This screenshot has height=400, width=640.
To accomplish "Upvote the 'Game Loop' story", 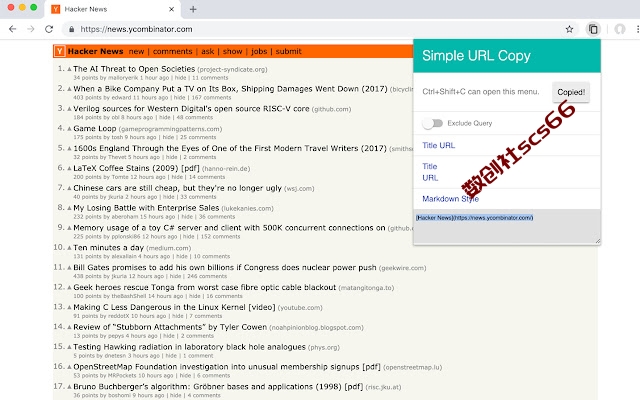I will pyautogui.click(x=69, y=129).
